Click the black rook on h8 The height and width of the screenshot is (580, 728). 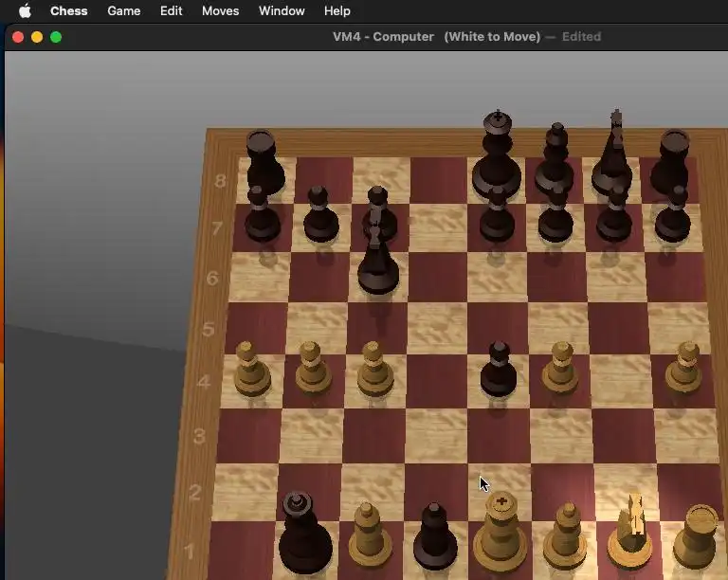pyautogui.click(x=671, y=162)
